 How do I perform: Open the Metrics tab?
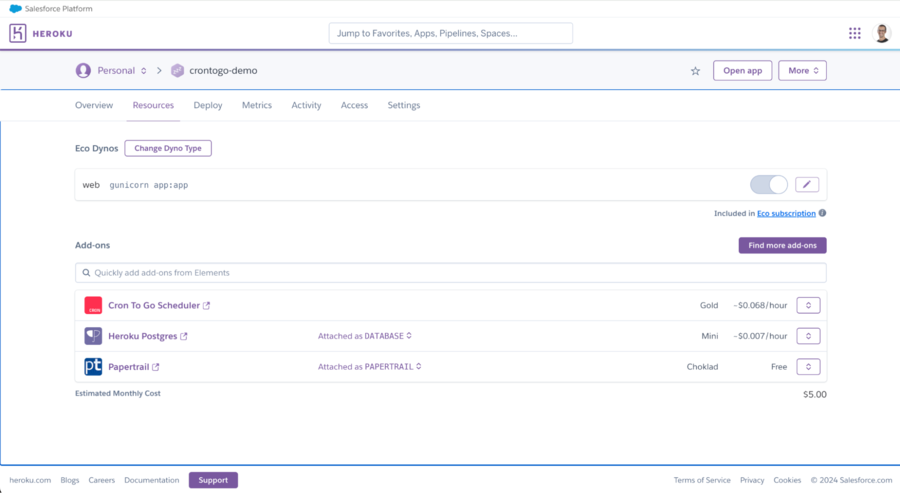257,105
